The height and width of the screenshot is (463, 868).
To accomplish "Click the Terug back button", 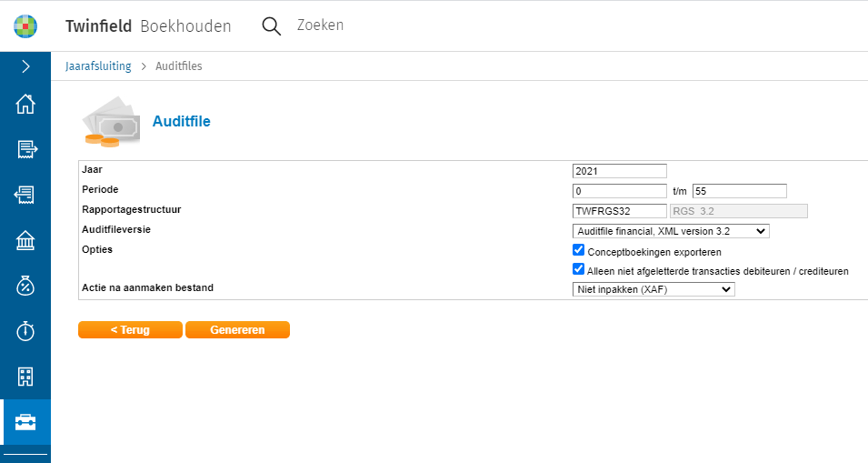I will pos(130,330).
